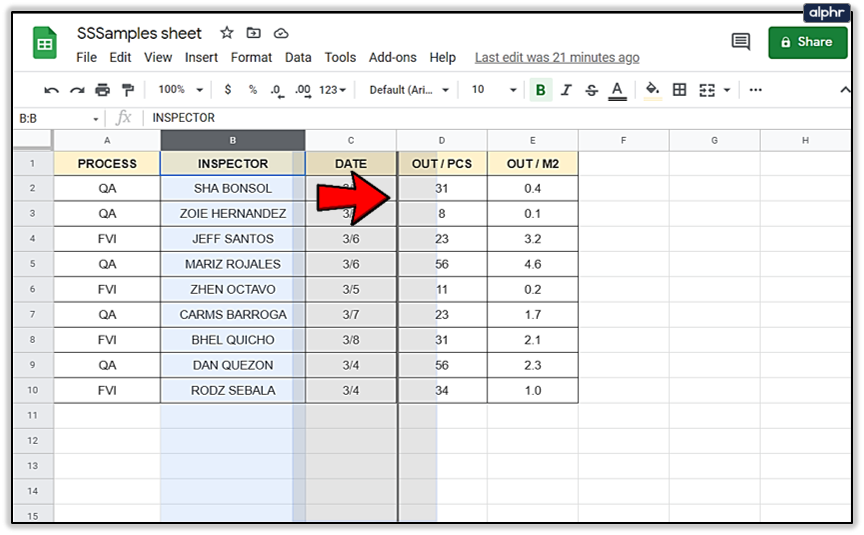Viewport: 864px width, 535px height.
Task: Select cell containing JEFF SANTOS
Action: 232,239
